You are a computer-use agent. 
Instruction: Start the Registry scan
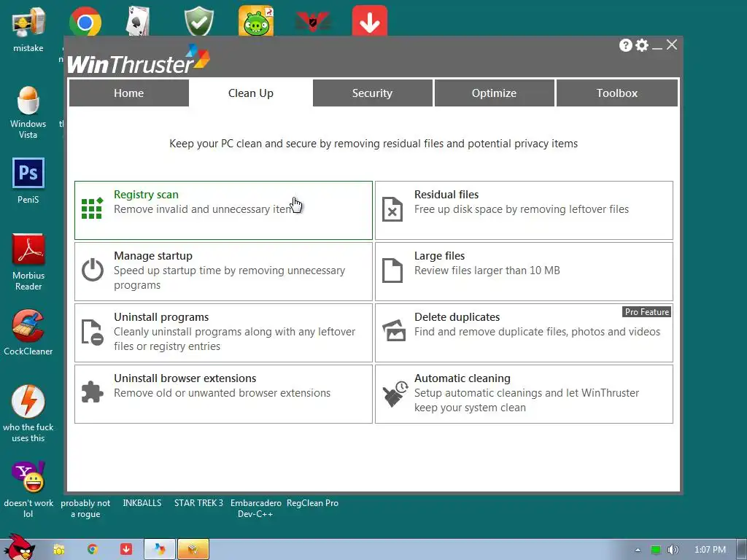(223, 210)
